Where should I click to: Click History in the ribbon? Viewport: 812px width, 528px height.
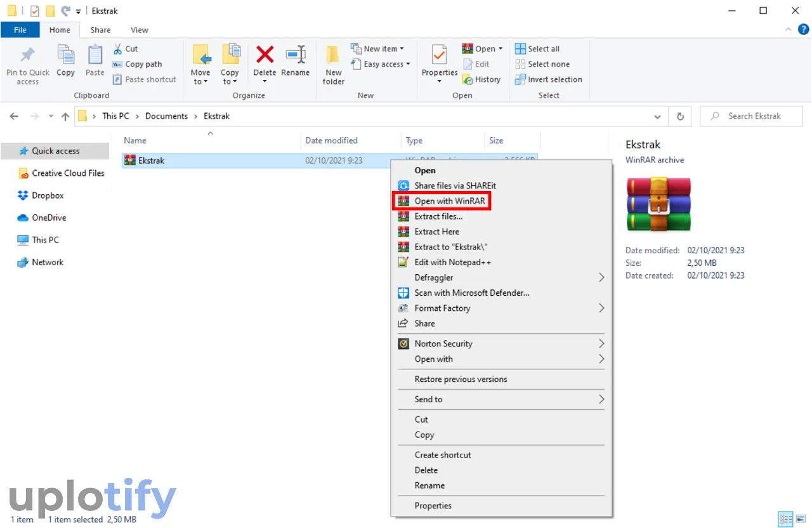click(481, 79)
